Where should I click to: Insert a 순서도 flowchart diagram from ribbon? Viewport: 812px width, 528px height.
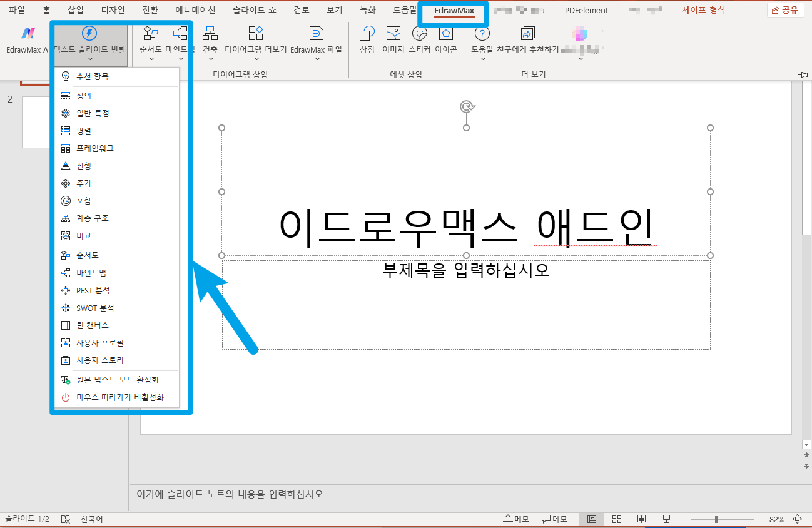tap(150, 34)
